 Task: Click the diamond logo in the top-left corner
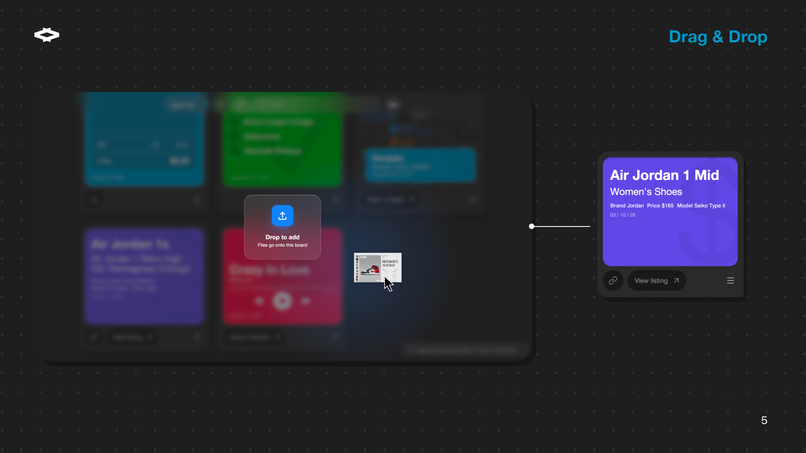coord(47,35)
